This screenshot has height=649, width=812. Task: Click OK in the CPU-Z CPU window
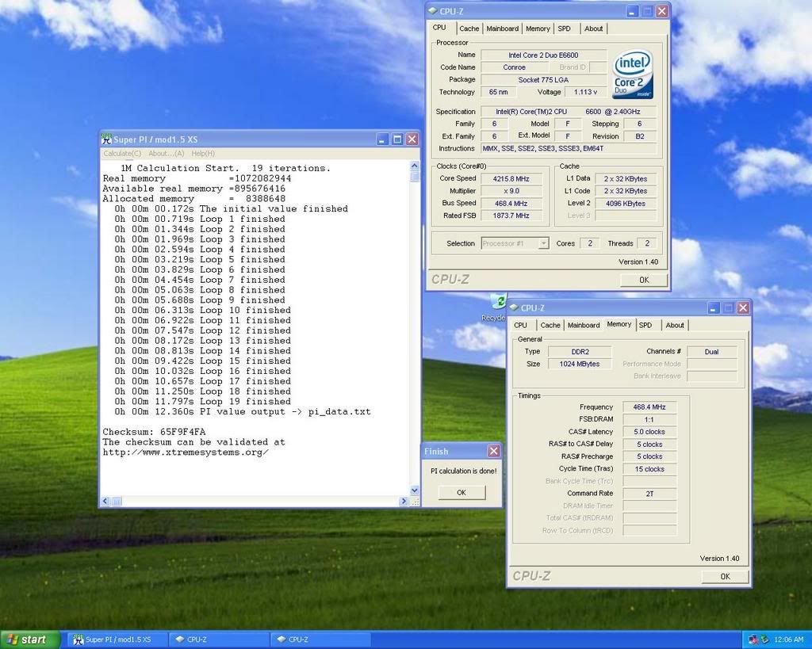643,280
